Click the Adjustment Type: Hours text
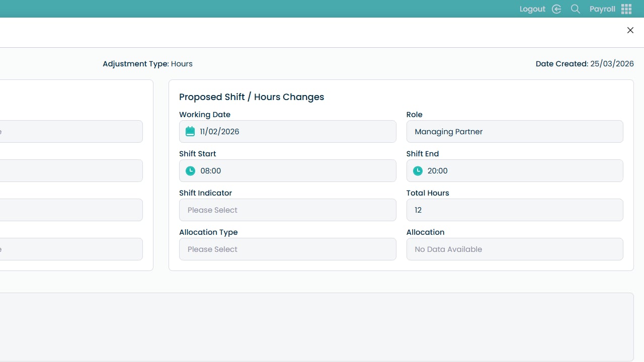 pyautogui.click(x=147, y=64)
